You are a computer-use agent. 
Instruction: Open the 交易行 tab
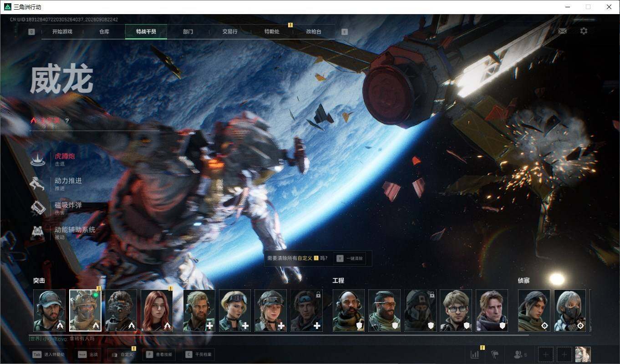coord(230,32)
